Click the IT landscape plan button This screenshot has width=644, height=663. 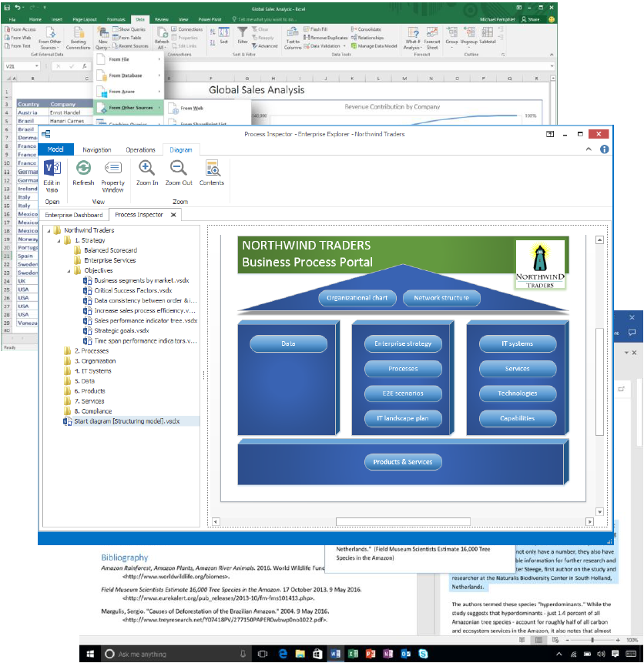click(403, 418)
